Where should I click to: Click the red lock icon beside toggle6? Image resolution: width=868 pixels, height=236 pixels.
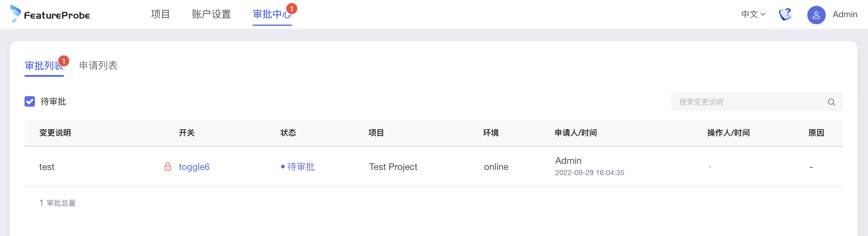(167, 167)
